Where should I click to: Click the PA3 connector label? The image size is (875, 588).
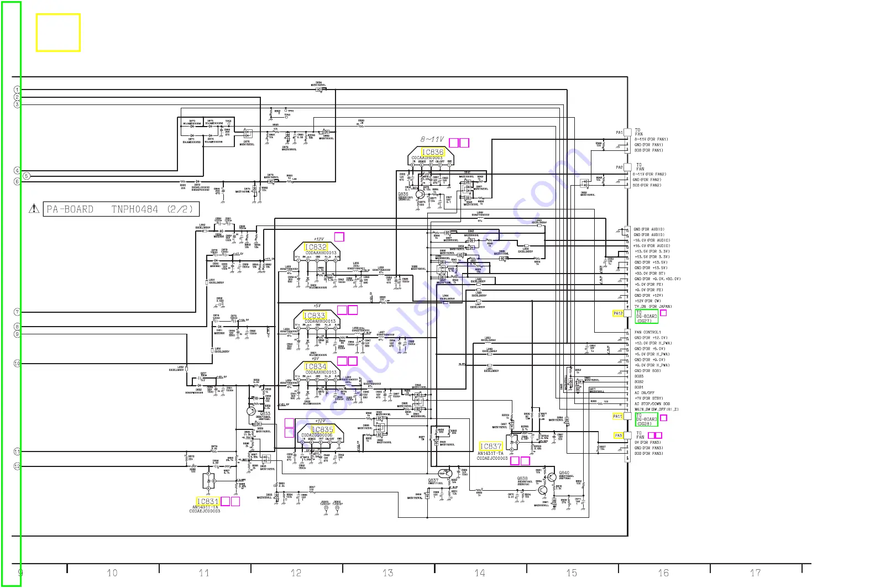pos(618,435)
